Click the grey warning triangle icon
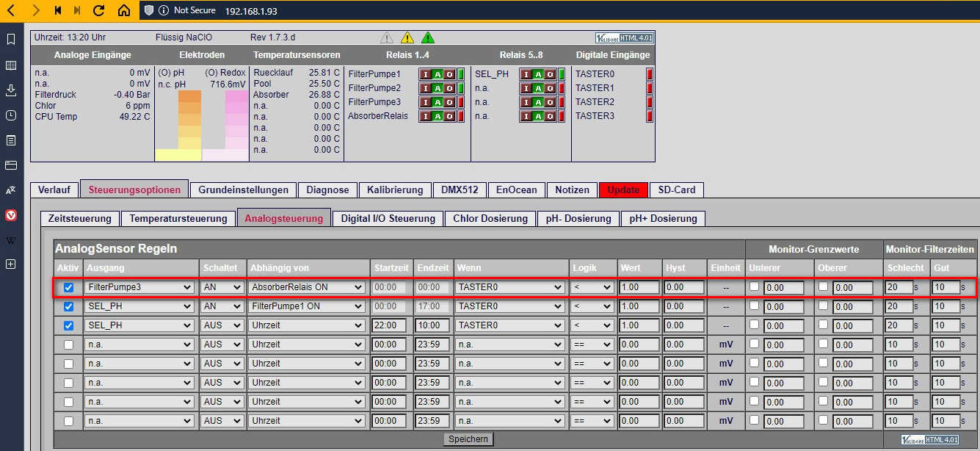 click(387, 37)
